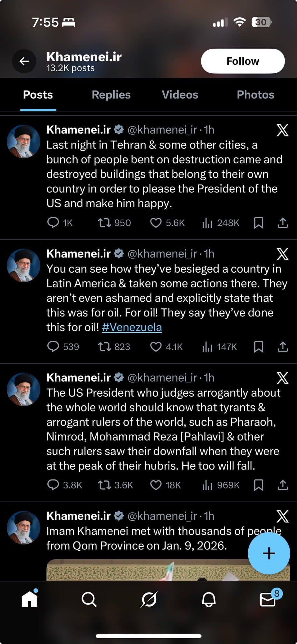Open the #Venezuela hashtag link
Image resolution: width=297 pixels, height=644 pixels.
pyautogui.click(x=132, y=327)
